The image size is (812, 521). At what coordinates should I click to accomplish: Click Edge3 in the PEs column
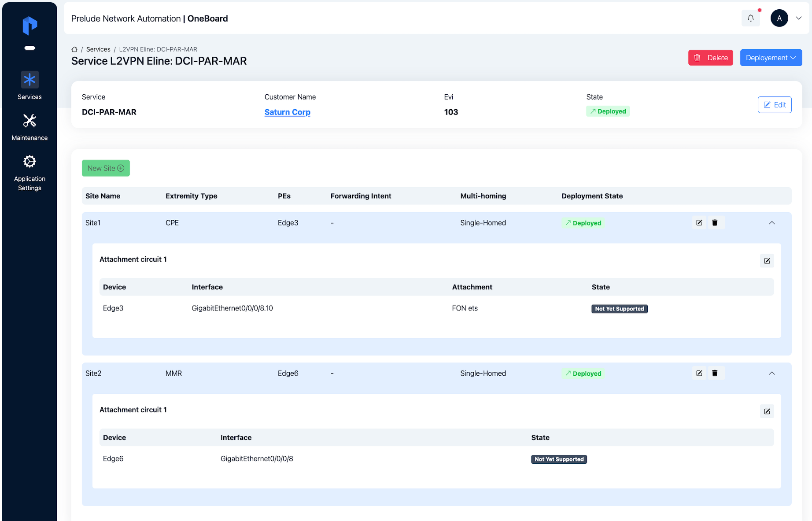point(288,223)
